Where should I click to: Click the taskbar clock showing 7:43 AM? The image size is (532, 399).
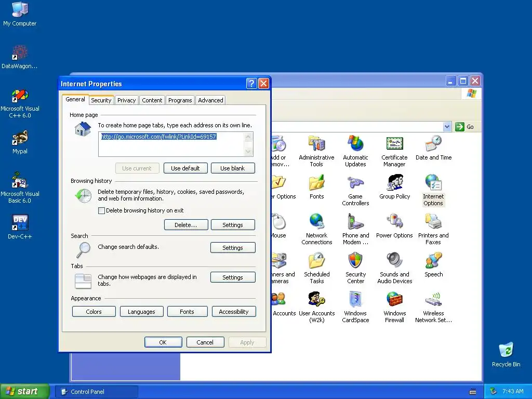[513, 392]
